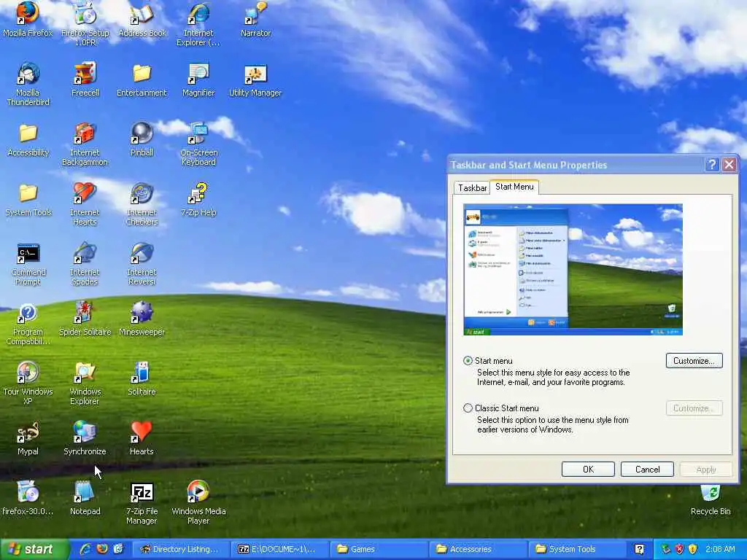Click the Start menu preview image

tap(573, 270)
